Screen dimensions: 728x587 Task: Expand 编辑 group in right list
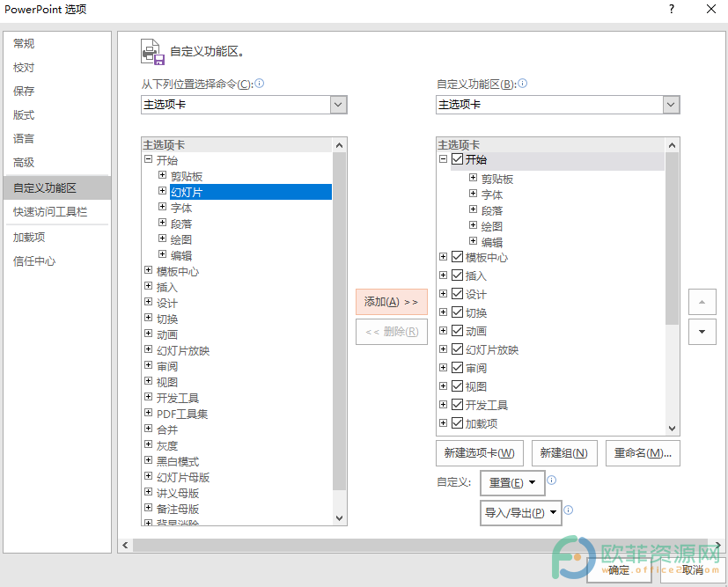click(473, 241)
